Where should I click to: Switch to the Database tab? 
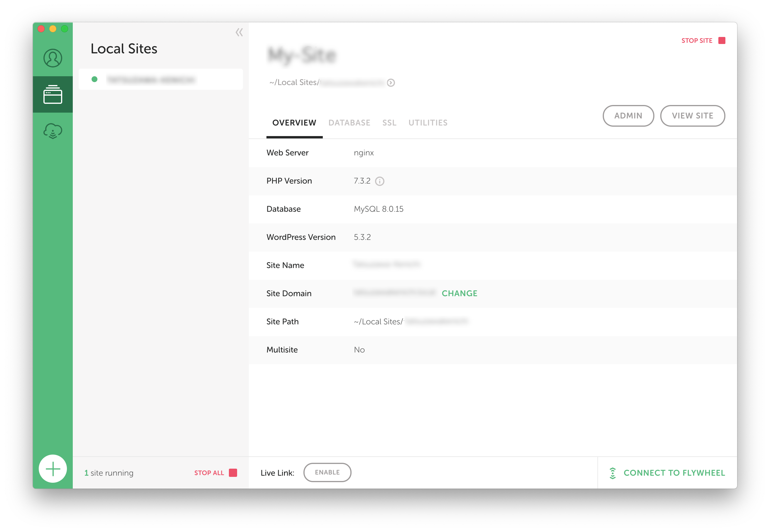tap(349, 123)
